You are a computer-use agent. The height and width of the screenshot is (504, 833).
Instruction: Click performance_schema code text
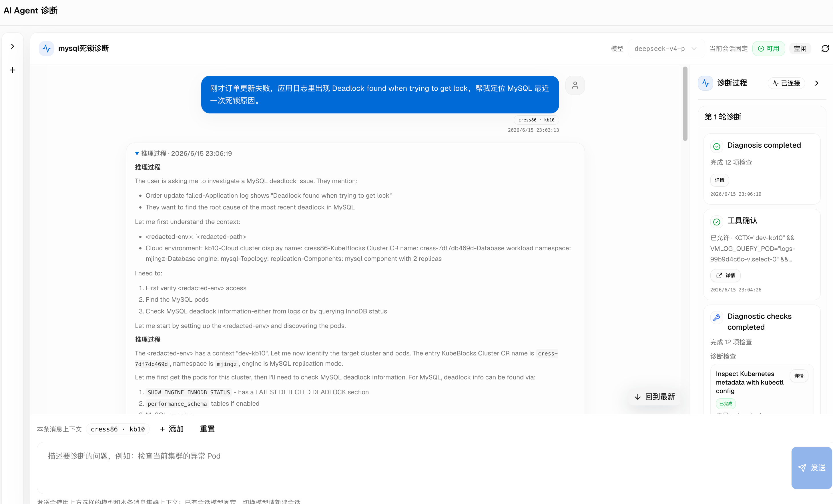tap(177, 404)
